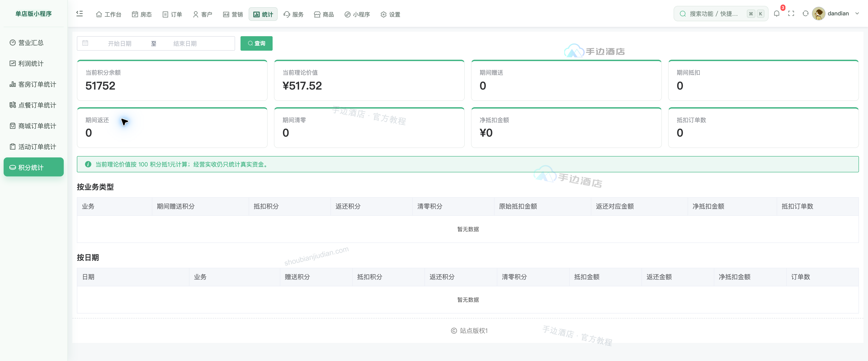The image size is (868, 361).
Task: Focus the 搜索功能 search box
Action: pyautogui.click(x=721, y=14)
